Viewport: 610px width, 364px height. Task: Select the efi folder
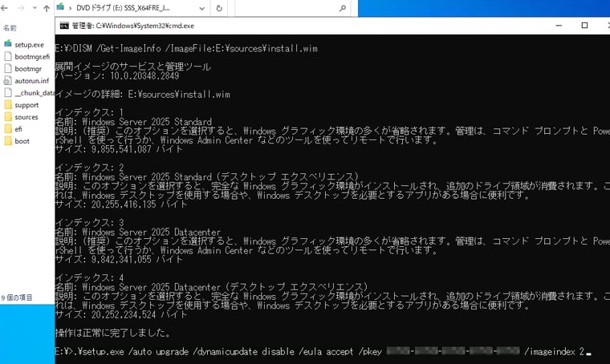[18, 129]
